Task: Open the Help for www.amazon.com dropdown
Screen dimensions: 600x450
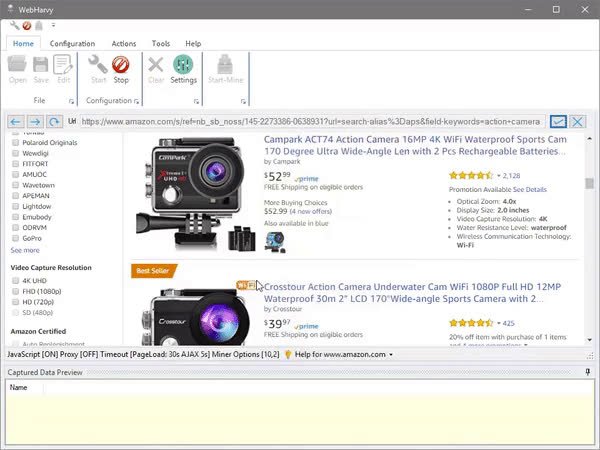Action: tap(391, 355)
